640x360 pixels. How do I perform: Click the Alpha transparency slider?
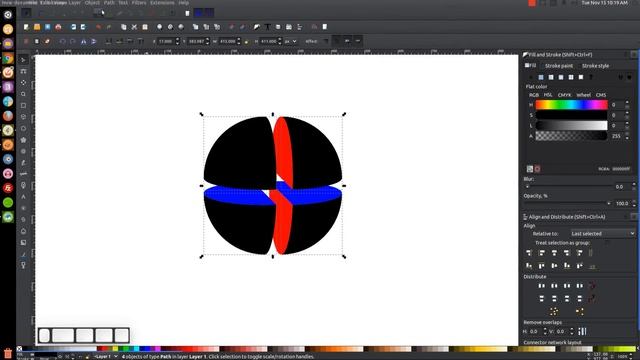coord(571,136)
